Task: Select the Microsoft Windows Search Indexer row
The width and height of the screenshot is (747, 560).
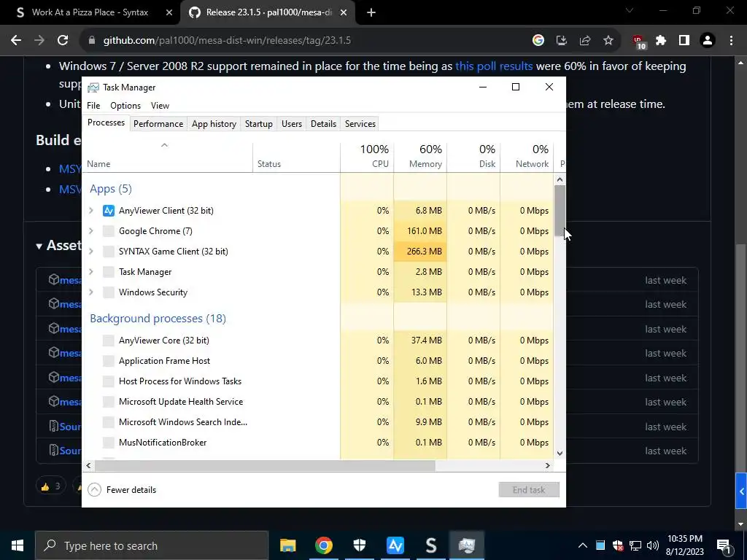Action: 318,422
